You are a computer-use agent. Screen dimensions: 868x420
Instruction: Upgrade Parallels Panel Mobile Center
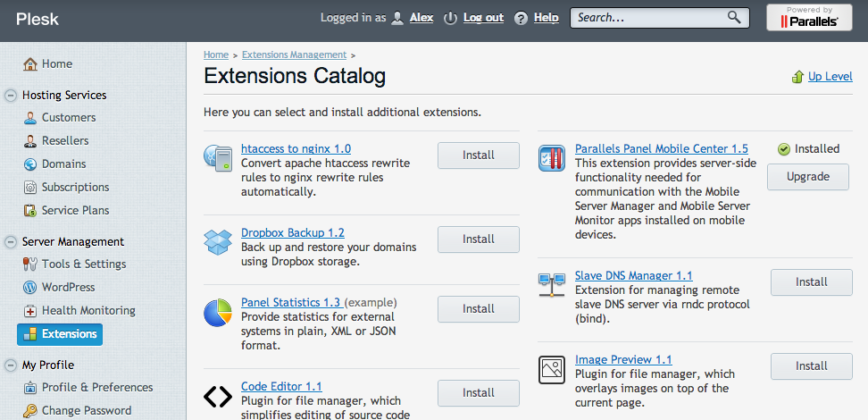coord(807,177)
